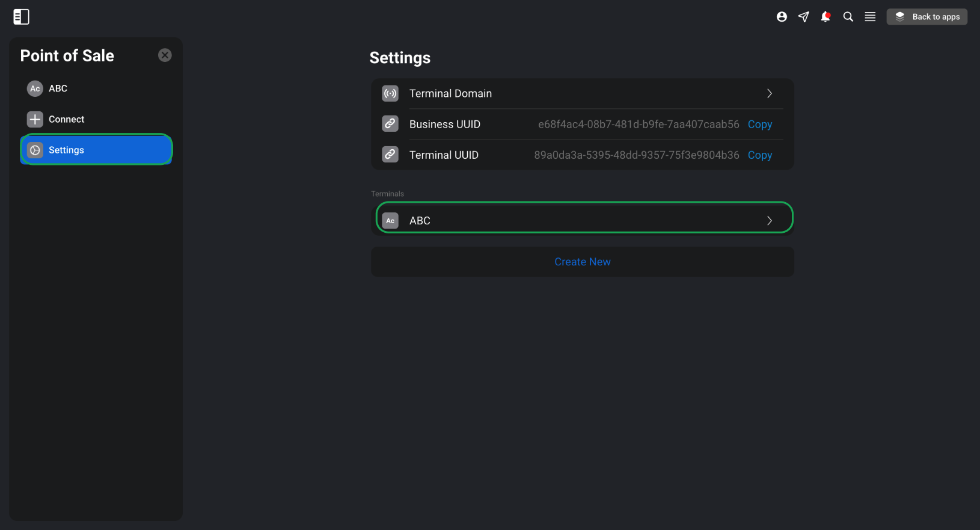The height and width of the screenshot is (530, 980).
Task: Click the Terminal Domain broadcast icon
Action: click(x=390, y=93)
